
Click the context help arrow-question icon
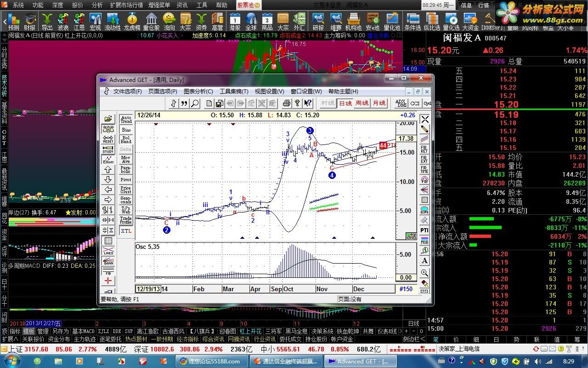click(x=308, y=103)
